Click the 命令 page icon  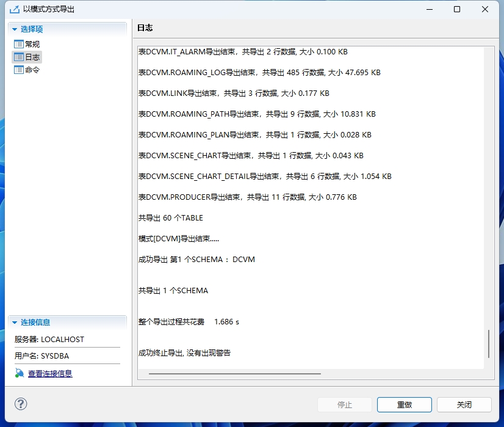coord(19,70)
